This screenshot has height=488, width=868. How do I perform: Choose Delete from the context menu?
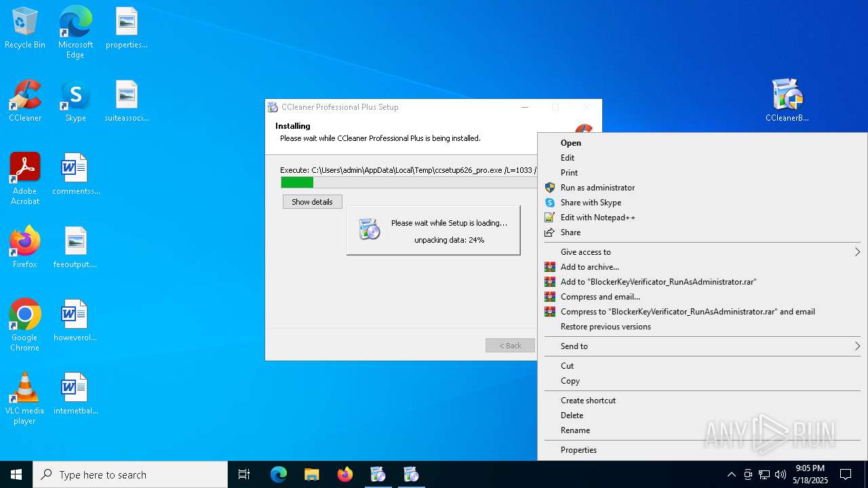click(702, 415)
